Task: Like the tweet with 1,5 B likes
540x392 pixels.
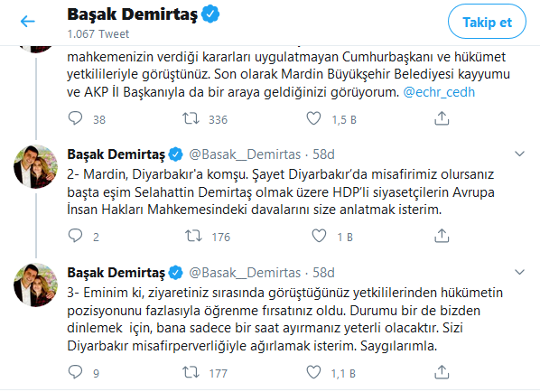Action: pyautogui.click(x=313, y=118)
